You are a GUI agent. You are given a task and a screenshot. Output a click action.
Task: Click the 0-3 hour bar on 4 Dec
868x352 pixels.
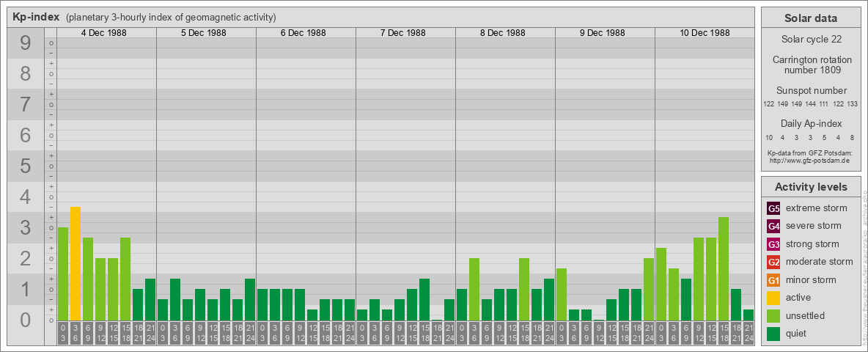[63, 274]
